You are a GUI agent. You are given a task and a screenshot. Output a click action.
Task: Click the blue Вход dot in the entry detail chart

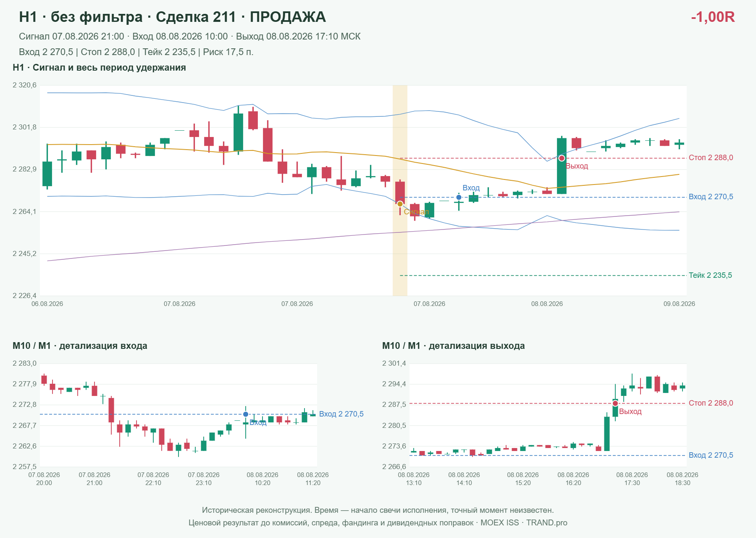pyautogui.click(x=246, y=414)
